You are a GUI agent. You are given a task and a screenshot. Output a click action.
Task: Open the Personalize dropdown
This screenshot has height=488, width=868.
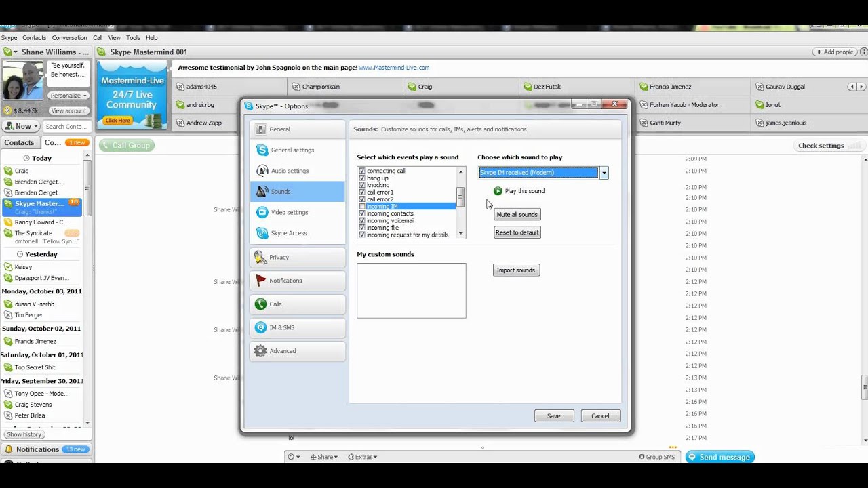(69, 96)
